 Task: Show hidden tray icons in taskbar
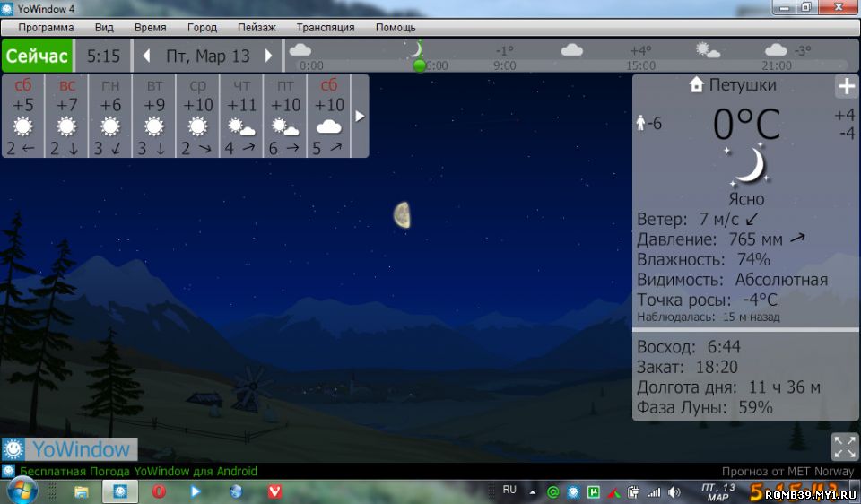[x=532, y=491]
